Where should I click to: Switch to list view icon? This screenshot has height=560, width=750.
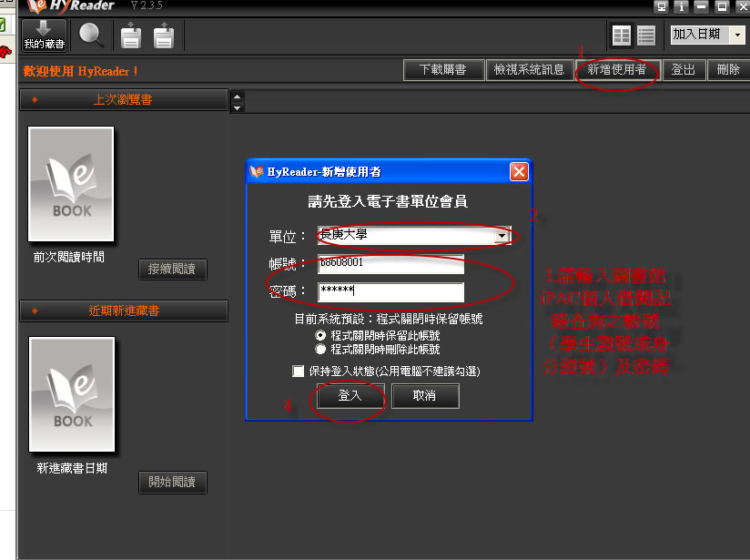coord(646,36)
